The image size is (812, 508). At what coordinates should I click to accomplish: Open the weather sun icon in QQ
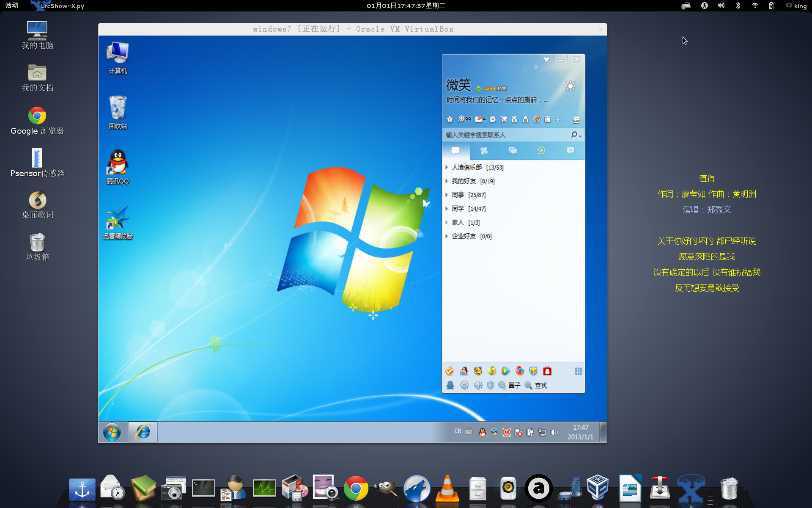pos(570,87)
